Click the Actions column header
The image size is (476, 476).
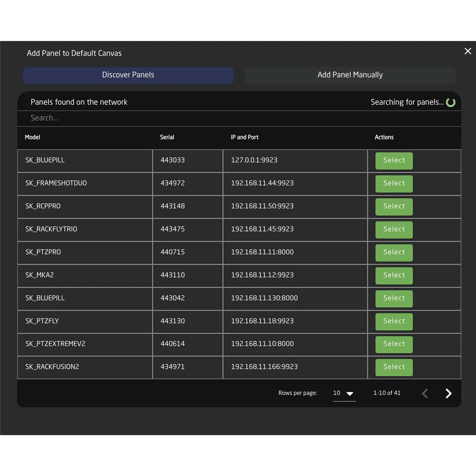point(384,137)
